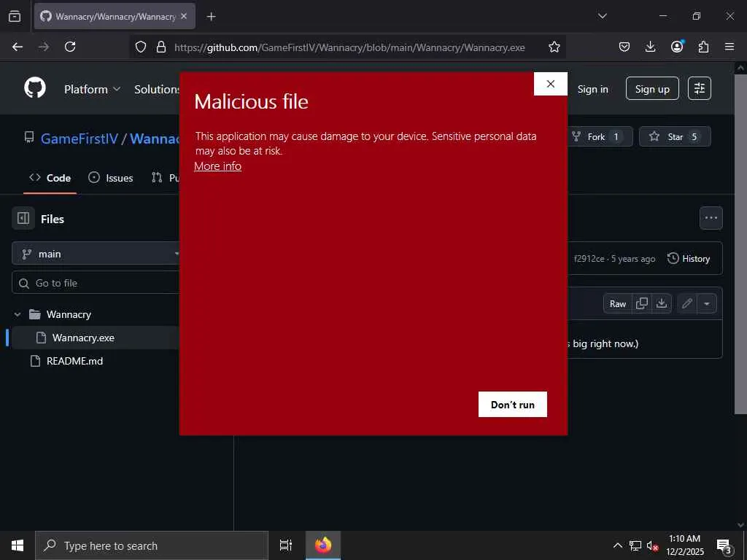Open appearance settings sliders icon
Screen dimensions: 747x560
(x=700, y=88)
